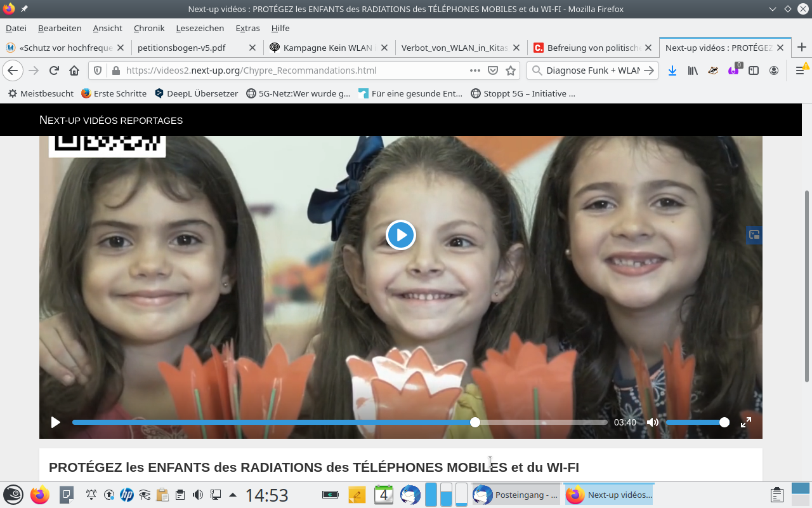Bookmark this page with the star icon
This screenshot has height=508, width=812.
[x=511, y=70]
